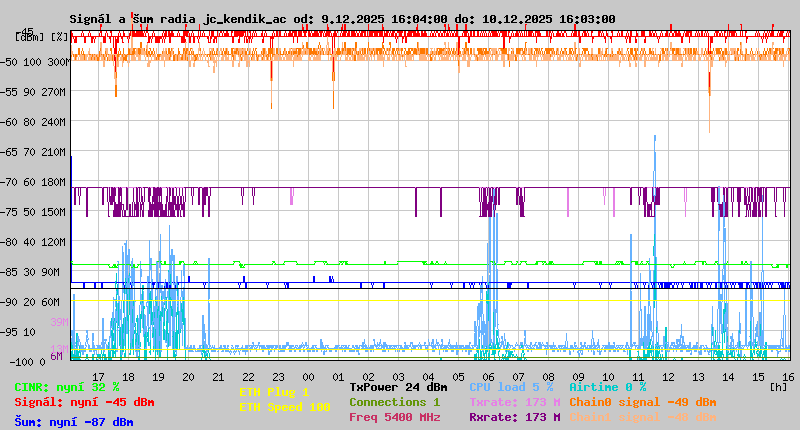Click the pink '39M' rate label

[x=59, y=322]
